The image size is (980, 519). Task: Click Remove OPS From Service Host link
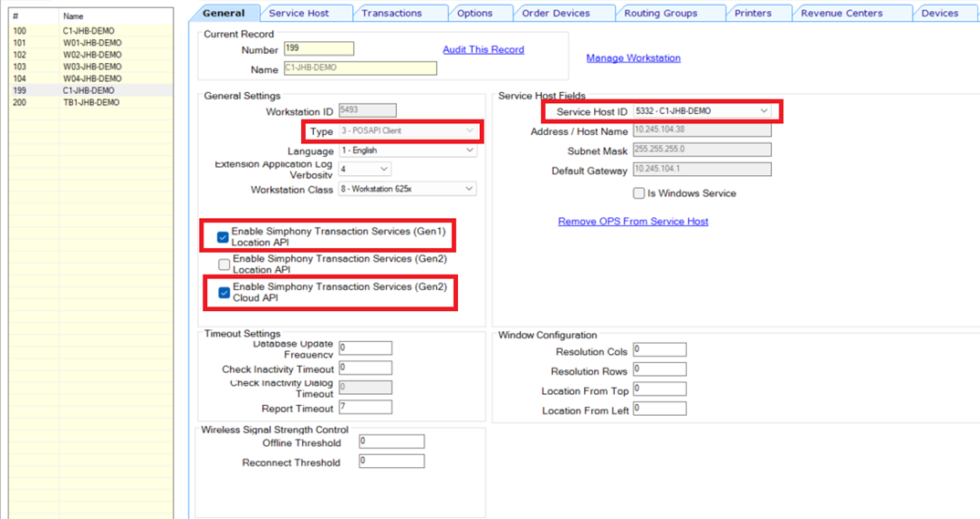(x=633, y=222)
